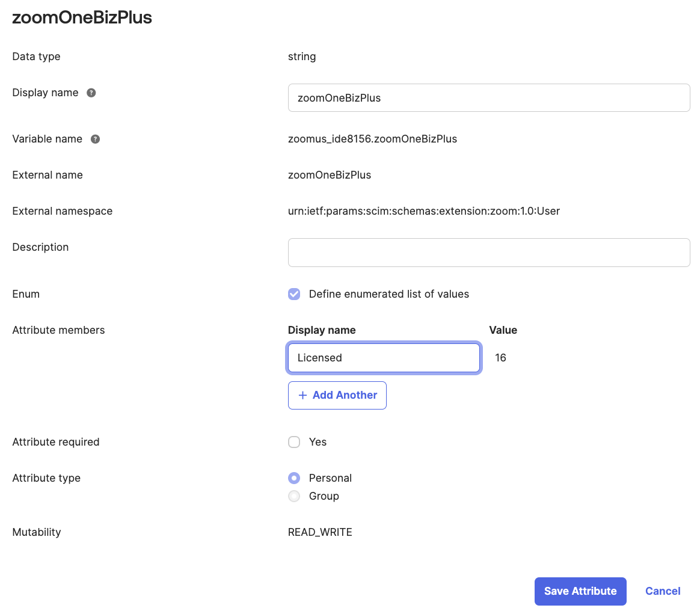The height and width of the screenshot is (614, 700).
Task: Select the Personal attribute type radio button
Action: (x=294, y=478)
